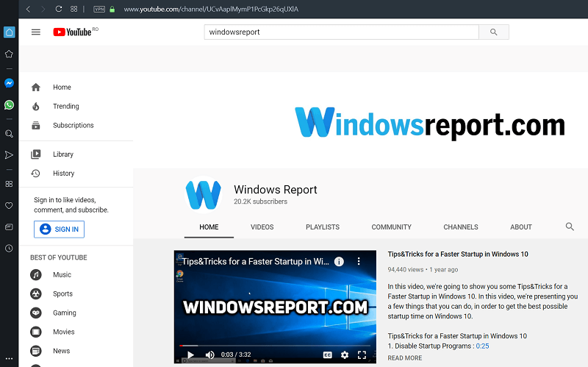Click video title Tips&Tricks for a Faster Startup
This screenshot has width=588, height=367.
point(458,254)
